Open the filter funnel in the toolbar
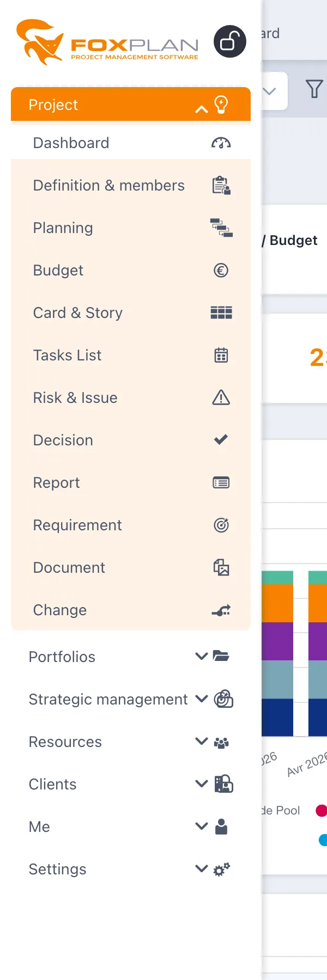Screen dimensions: 327x980 [x=314, y=89]
